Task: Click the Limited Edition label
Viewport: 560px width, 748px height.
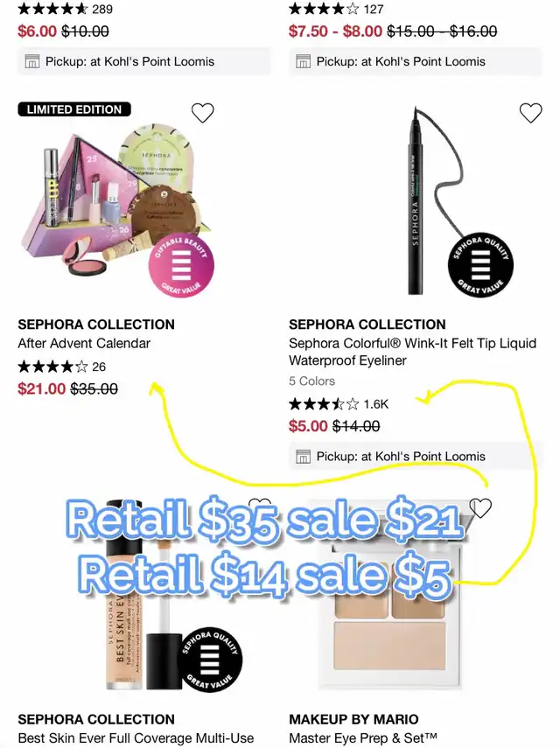Action: click(x=74, y=109)
